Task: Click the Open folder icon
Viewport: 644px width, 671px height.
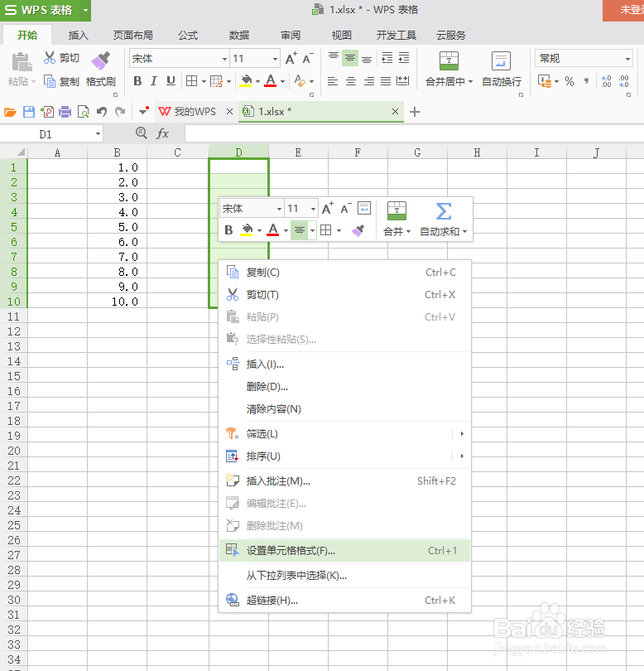Action: coord(10,112)
